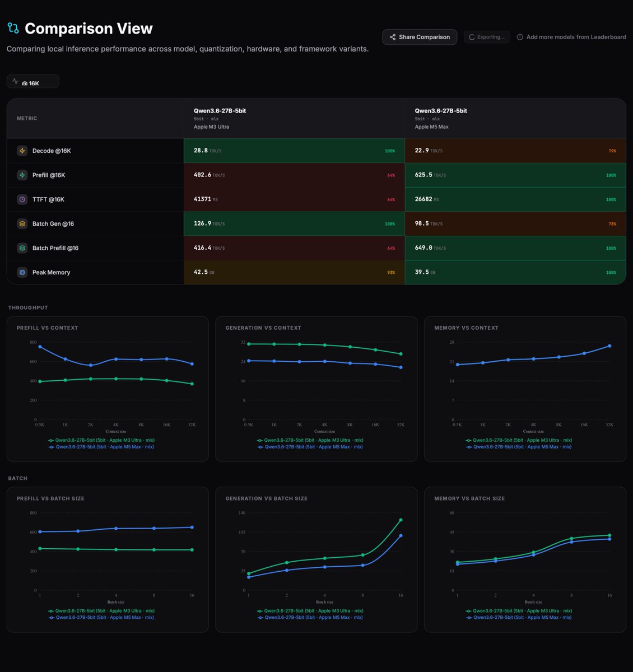Click the 41371 MS TTFT value

(206, 199)
